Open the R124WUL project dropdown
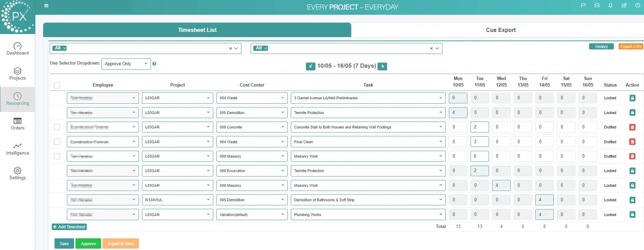Screen dimensions: 644x250 pyautogui.click(x=177, y=200)
